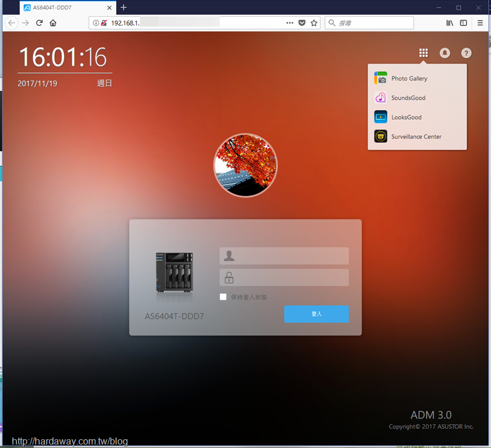This screenshot has width=491, height=448.
Task: Go forward with the browser forward arrow
Action: click(x=25, y=23)
